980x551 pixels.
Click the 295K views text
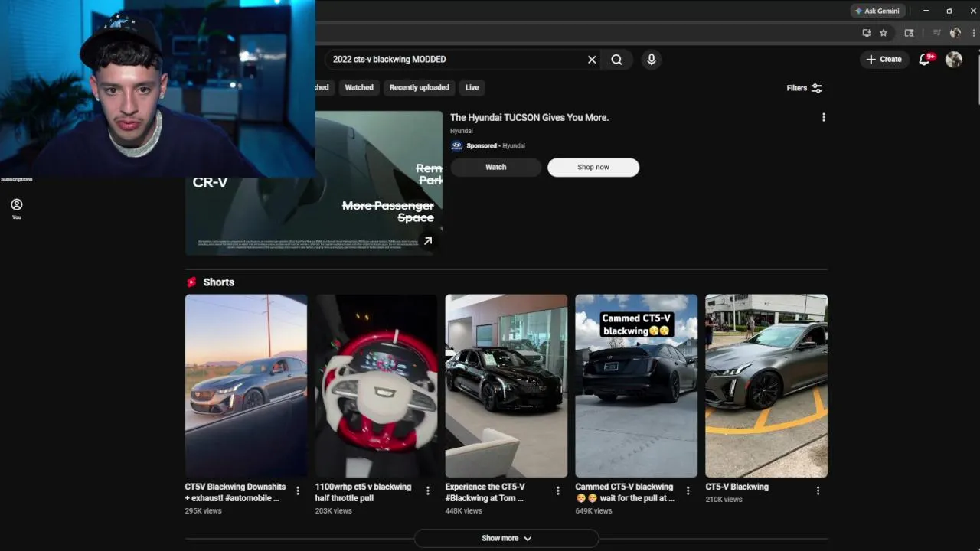click(x=203, y=511)
